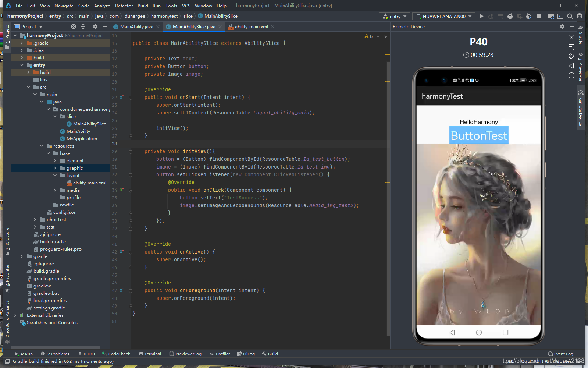Expand the ohosTest folder node

pos(35,220)
